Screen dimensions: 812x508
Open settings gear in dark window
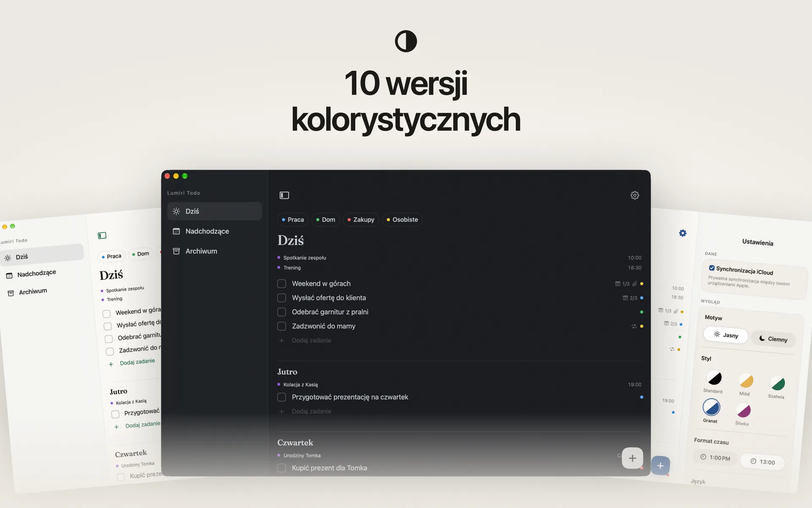(x=634, y=195)
